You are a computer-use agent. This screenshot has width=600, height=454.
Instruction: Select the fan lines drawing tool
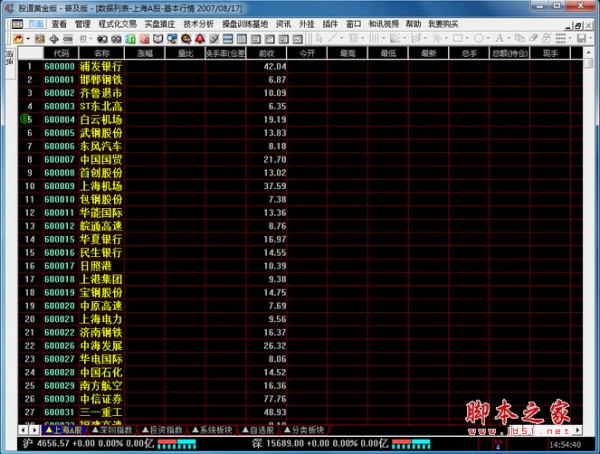tap(395, 38)
